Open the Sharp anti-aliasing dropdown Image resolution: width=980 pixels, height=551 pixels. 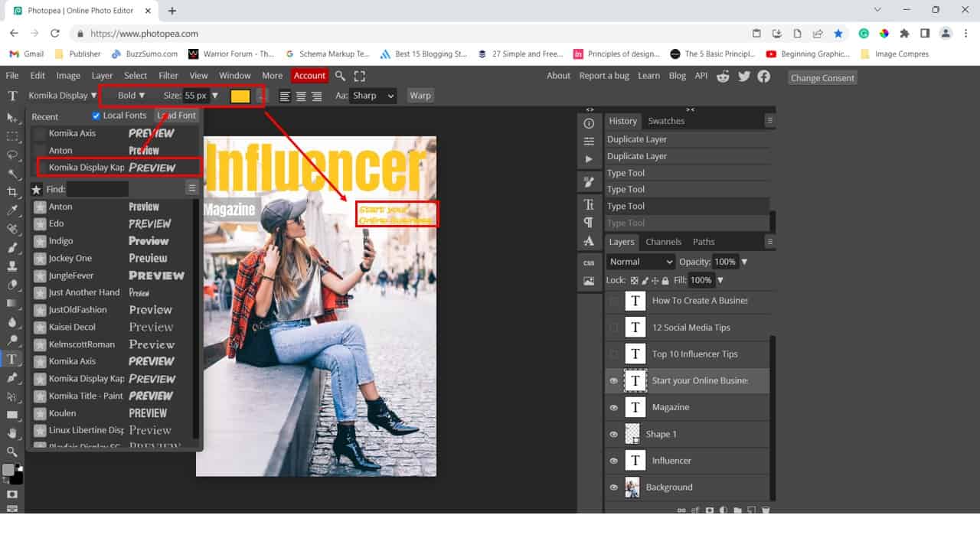[x=373, y=96]
